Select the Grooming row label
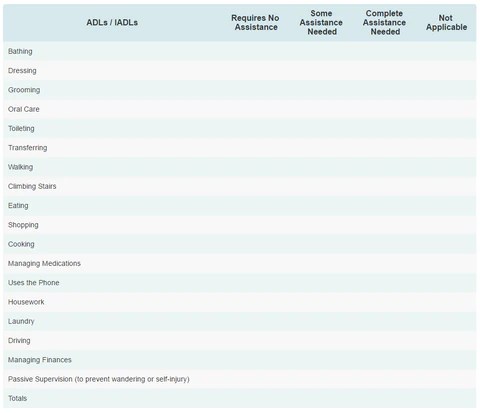This screenshot has width=480, height=413. click(x=24, y=90)
